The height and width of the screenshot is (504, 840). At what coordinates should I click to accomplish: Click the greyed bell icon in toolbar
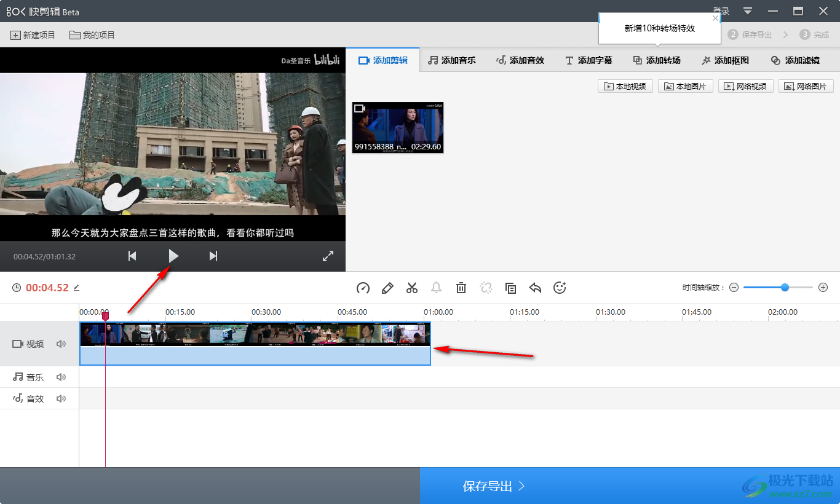pyautogui.click(x=437, y=288)
